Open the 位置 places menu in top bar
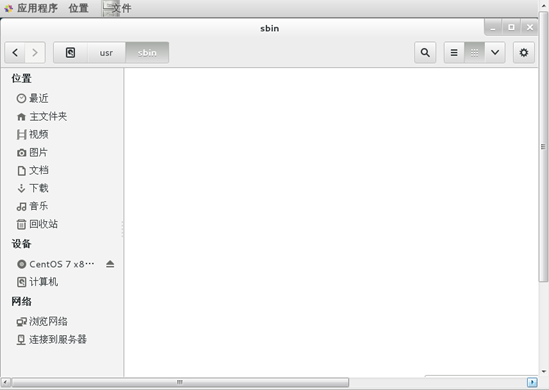This screenshot has height=390, width=549. click(78, 8)
